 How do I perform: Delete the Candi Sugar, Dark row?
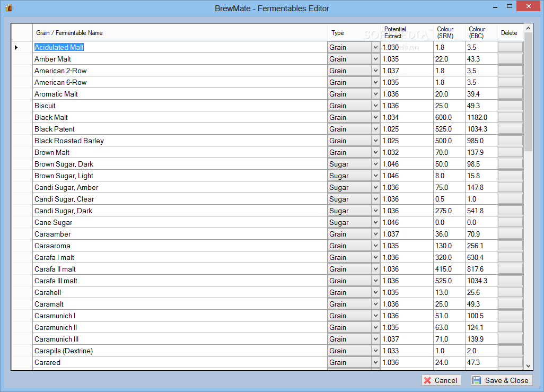point(510,211)
